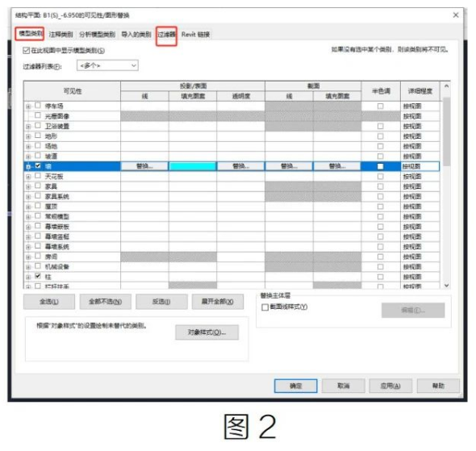Click the 可见性 column header

73,91
